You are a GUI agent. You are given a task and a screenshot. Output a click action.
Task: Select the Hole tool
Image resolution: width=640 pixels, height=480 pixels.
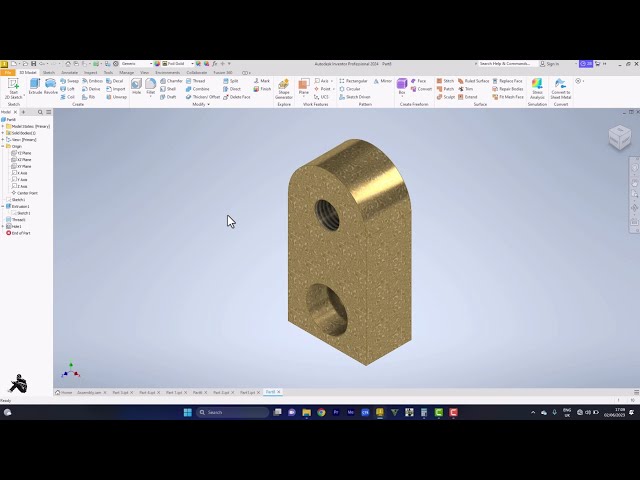136,86
